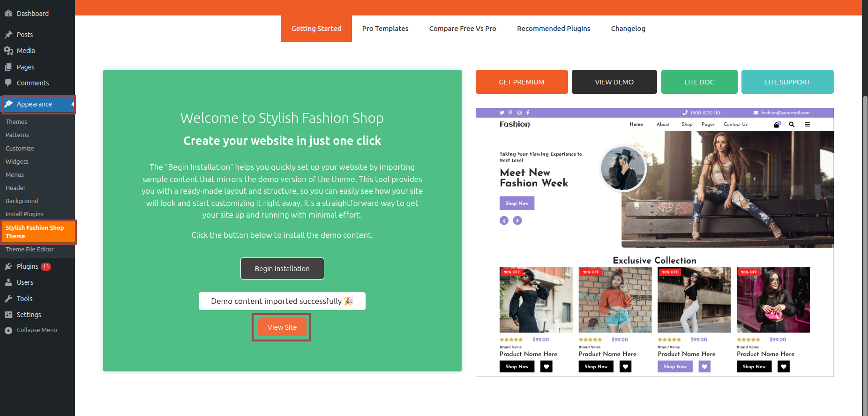The height and width of the screenshot is (416, 868).
Task: Open Settings via the sliders icon
Action: click(8, 315)
